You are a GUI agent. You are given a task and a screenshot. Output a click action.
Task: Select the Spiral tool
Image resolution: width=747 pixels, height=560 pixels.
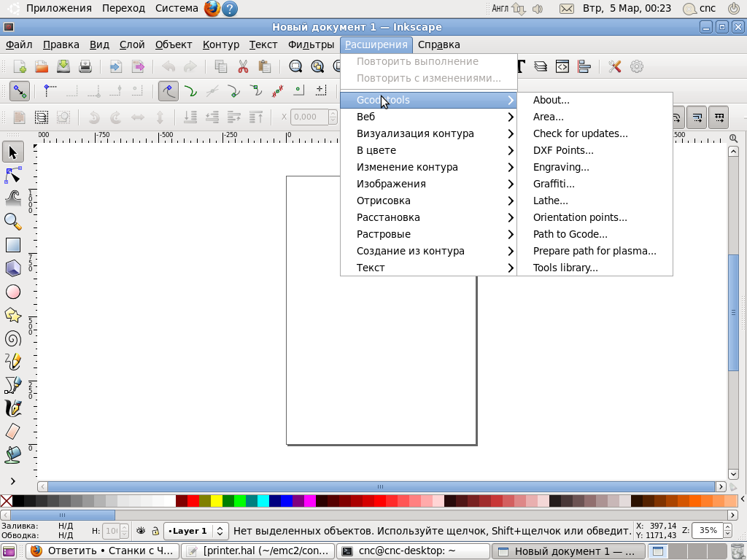[13, 338]
